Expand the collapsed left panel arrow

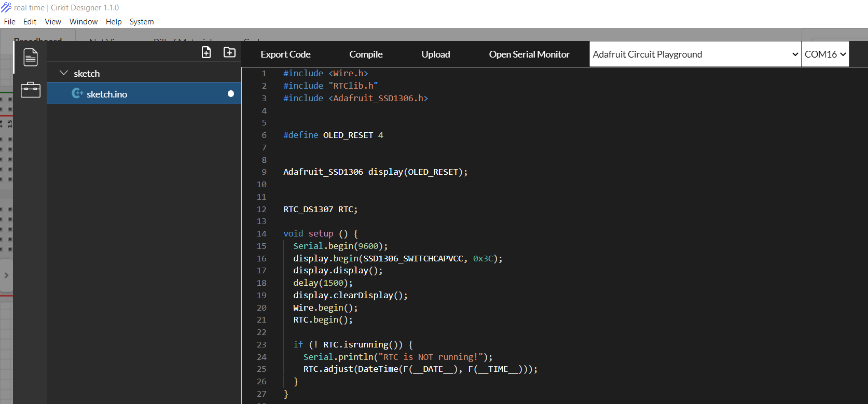6,275
